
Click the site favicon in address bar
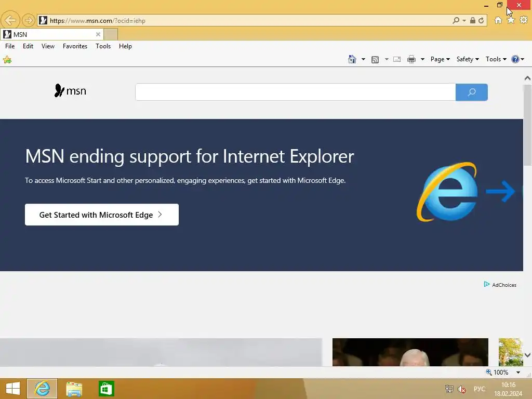pos(43,20)
